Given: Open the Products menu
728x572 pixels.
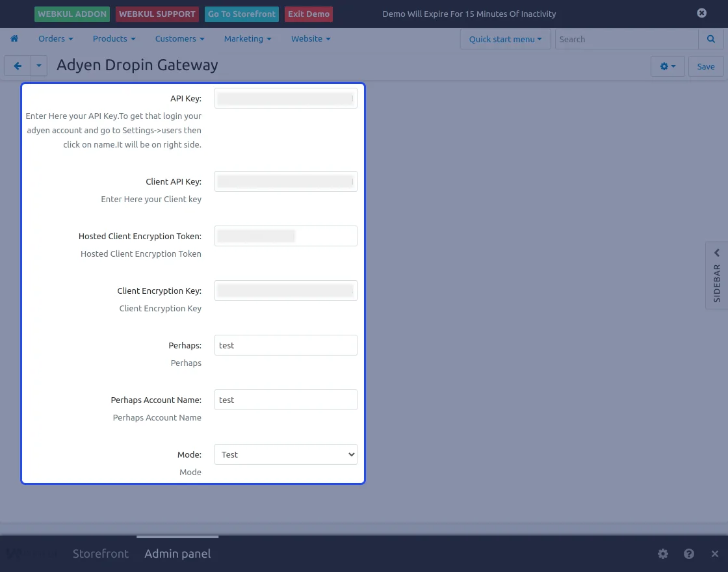Looking at the screenshot, I should (114, 38).
